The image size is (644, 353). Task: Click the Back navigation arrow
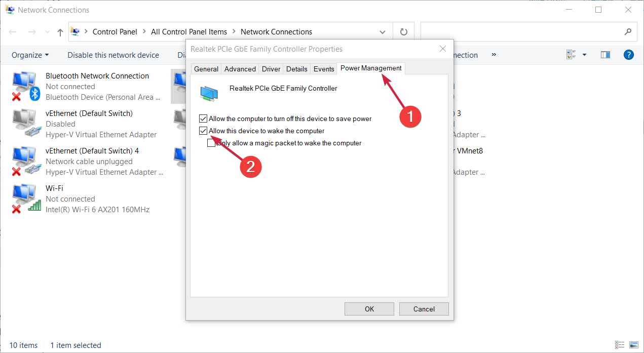[x=13, y=32]
